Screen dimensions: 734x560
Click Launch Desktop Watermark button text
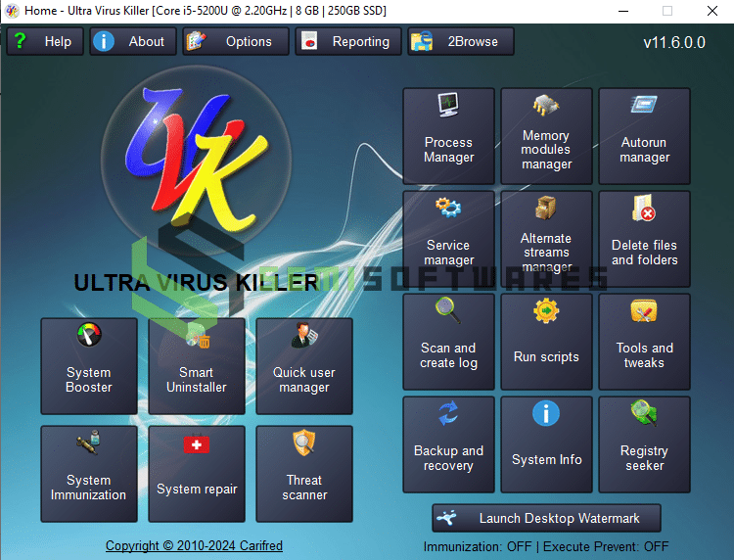[560, 518]
